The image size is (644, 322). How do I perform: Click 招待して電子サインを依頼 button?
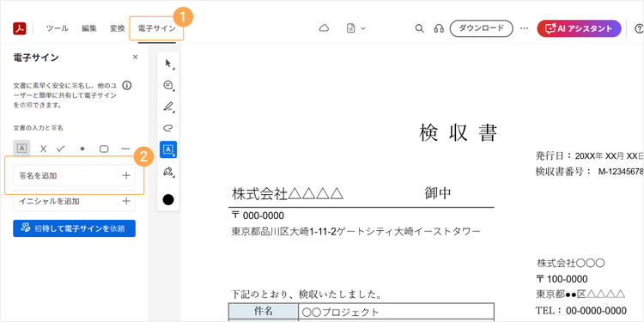coord(75,228)
